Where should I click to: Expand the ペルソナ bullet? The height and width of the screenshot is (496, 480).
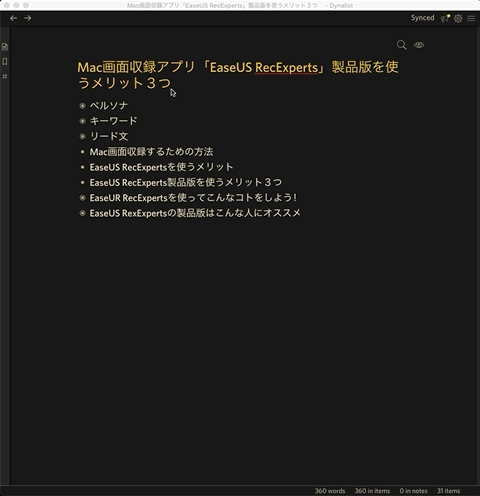(82, 106)
